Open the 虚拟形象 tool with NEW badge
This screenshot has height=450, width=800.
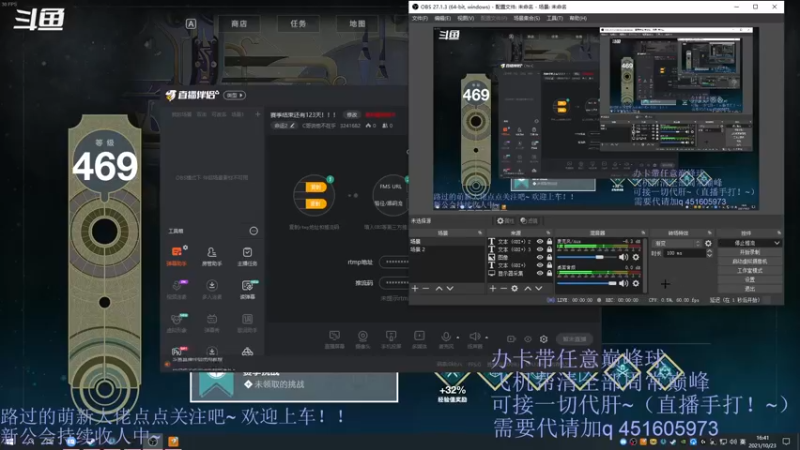pos(177,322)
